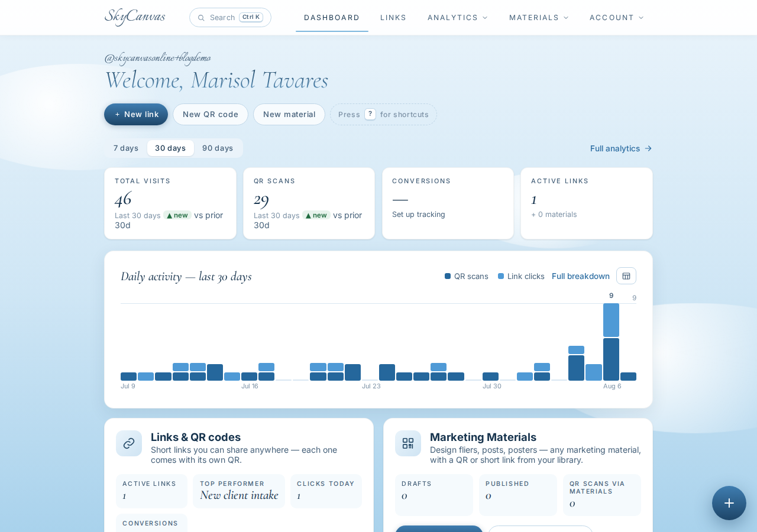Click the Link clicks legend swatch
This screenshot has height=532, width=757.
coord(501,276)
